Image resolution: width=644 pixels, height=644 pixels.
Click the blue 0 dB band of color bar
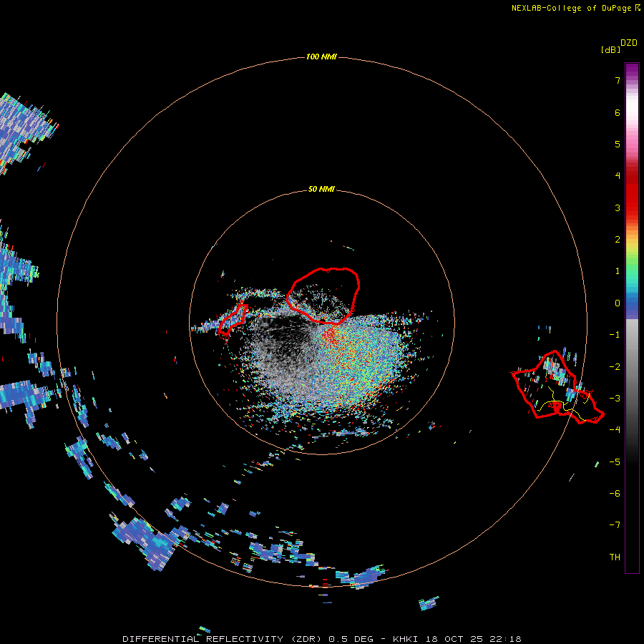632,304
